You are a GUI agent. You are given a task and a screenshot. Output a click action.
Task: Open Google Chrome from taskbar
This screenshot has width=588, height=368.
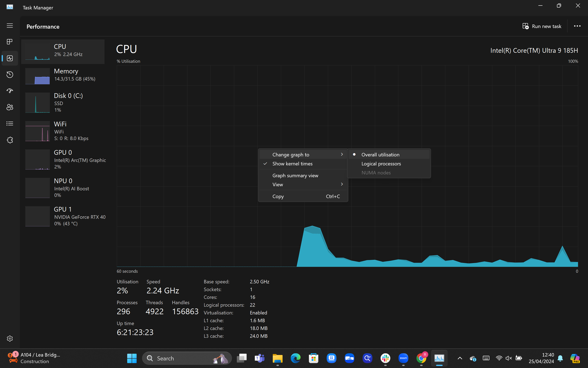tap(421, 358)
